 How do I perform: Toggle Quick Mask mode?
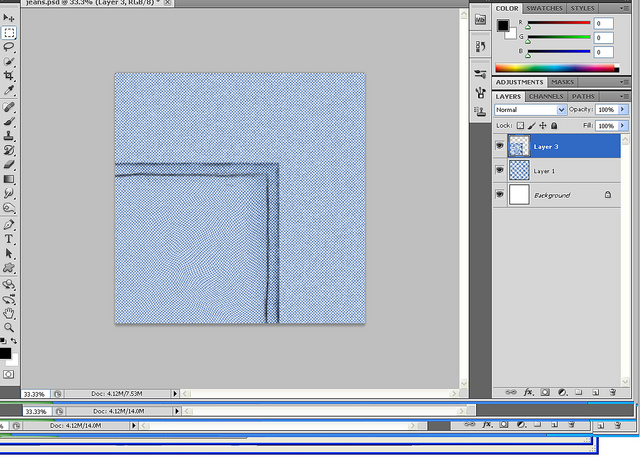click(9, 374)
